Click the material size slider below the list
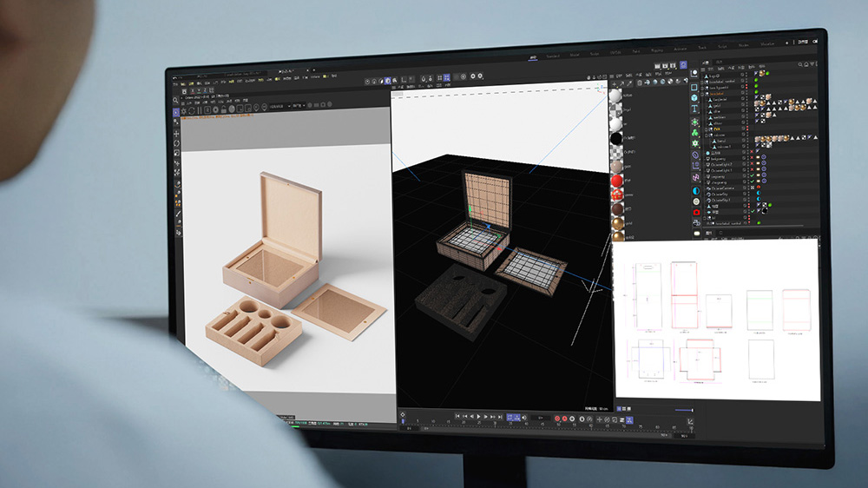Viewport: 868px width, 488px height. point(684,411)
